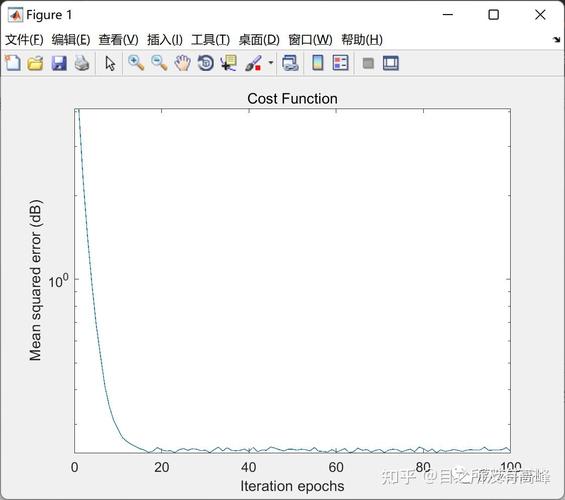The height and width of the screenshot is (500, 565).
Task: Select the Pan hand tool
Action: tap(182, 63)
